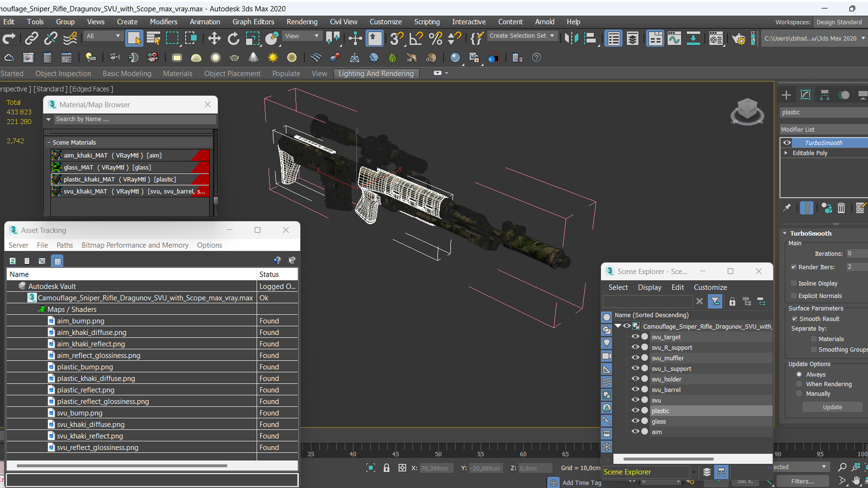Screen dimensions: 868x488
Task: Expand Editable Poly modifier arrow
Action: click(x=786, y=153)
